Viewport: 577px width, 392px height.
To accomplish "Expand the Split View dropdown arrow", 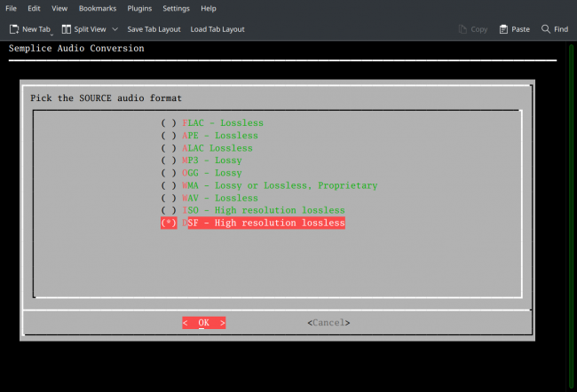I will (x=115, y=29).
